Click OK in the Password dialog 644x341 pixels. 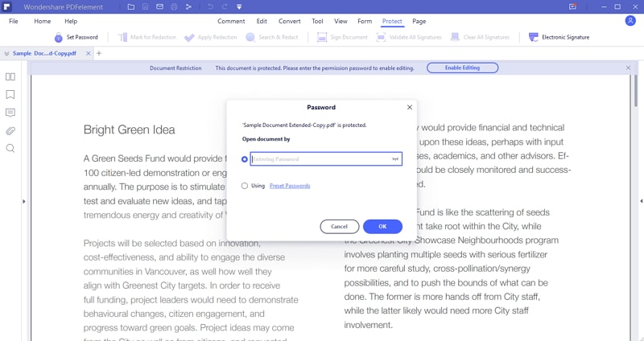[x=382, y=227]
